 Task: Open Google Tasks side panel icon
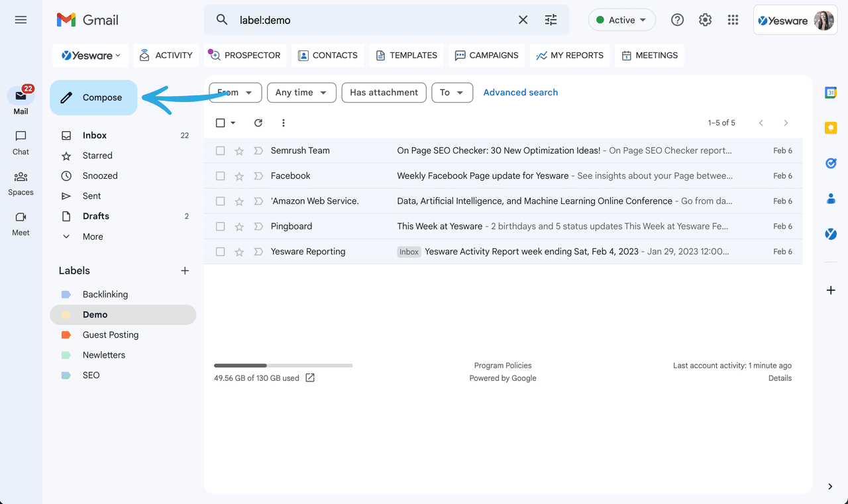(x=831, y=163)
